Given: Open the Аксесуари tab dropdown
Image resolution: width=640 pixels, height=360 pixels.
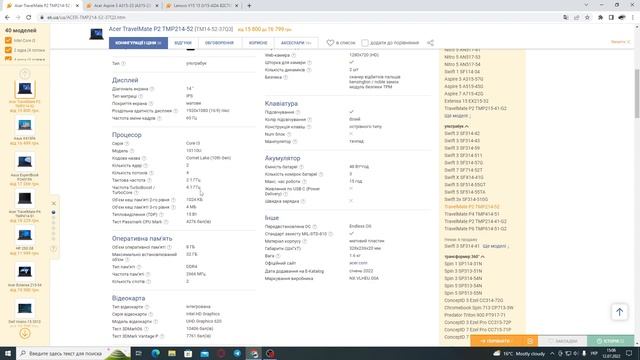Looking at the screenshot, I should pos(296,43).
